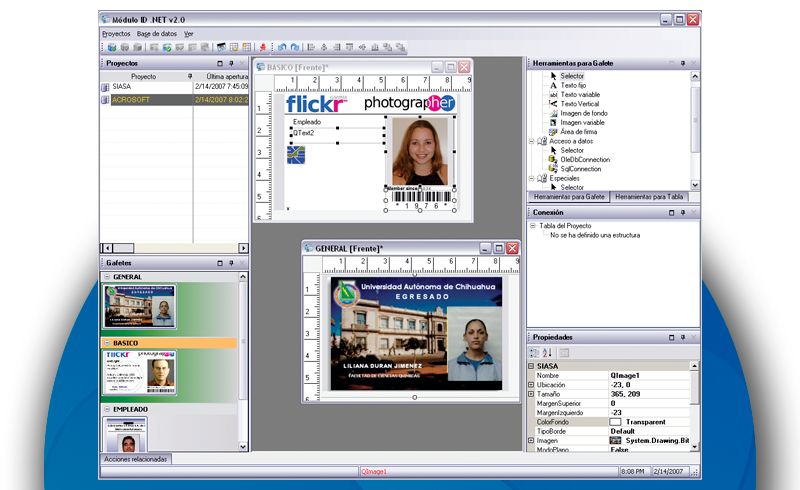
Task: Click the property pages icon in Propiedades
Action: pos(564,352)
